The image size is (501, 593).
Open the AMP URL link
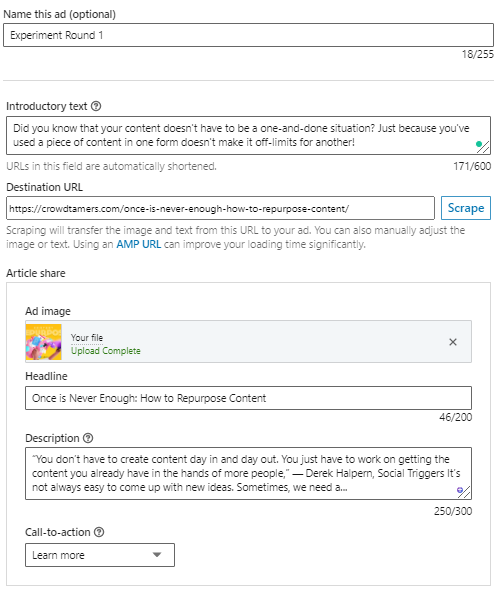[x=138, y=244]
